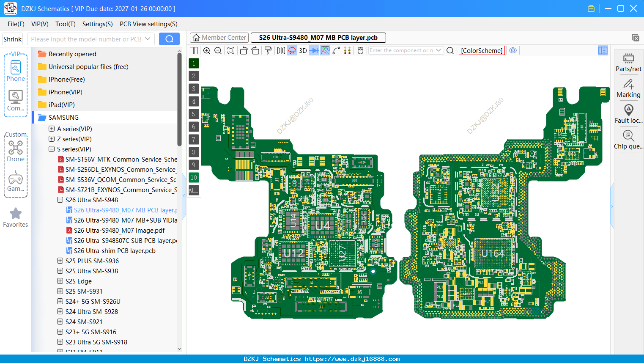This screenshot has width=644, height=363.
Task: Open the File(F) menu
Action: click(16, 24)
